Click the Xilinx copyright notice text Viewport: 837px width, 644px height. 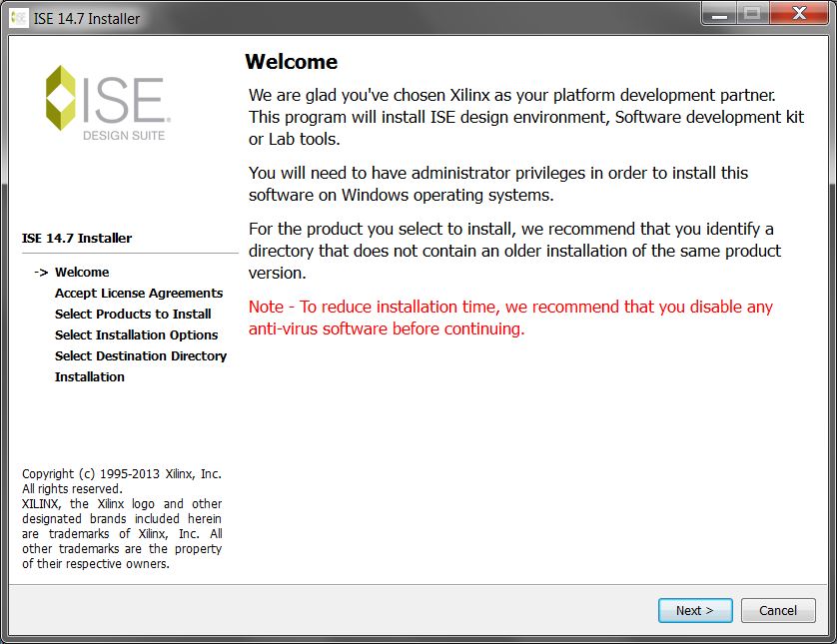(x=122, y=518)
